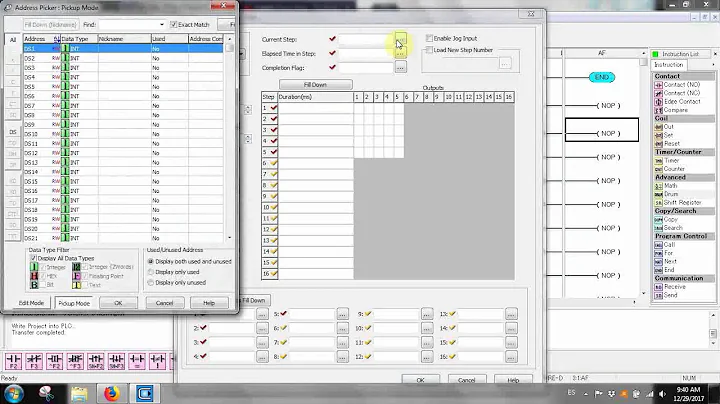Open address browse for Completion Flag
This screenshot has height=404, width=720.
pyautogui.click(x=400, y=67)
